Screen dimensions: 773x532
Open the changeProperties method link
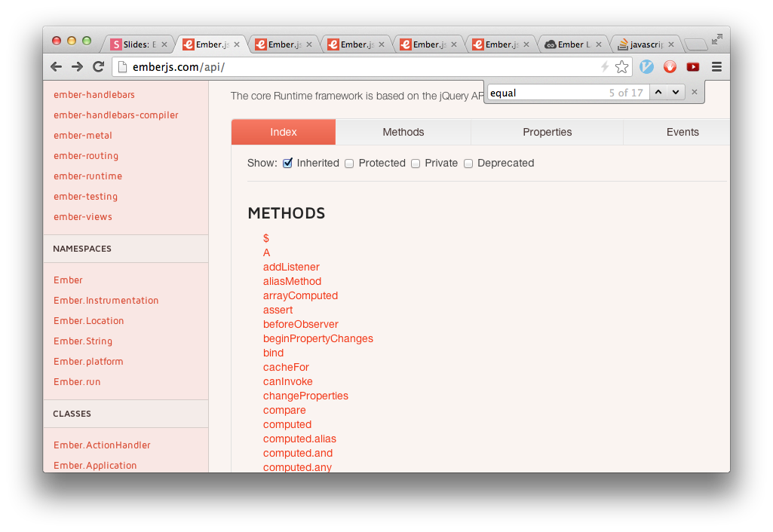tap(305, 396)
